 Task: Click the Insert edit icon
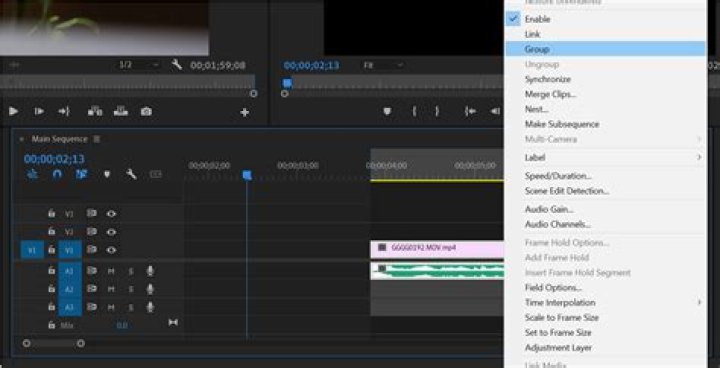click(x=95, y=111)
